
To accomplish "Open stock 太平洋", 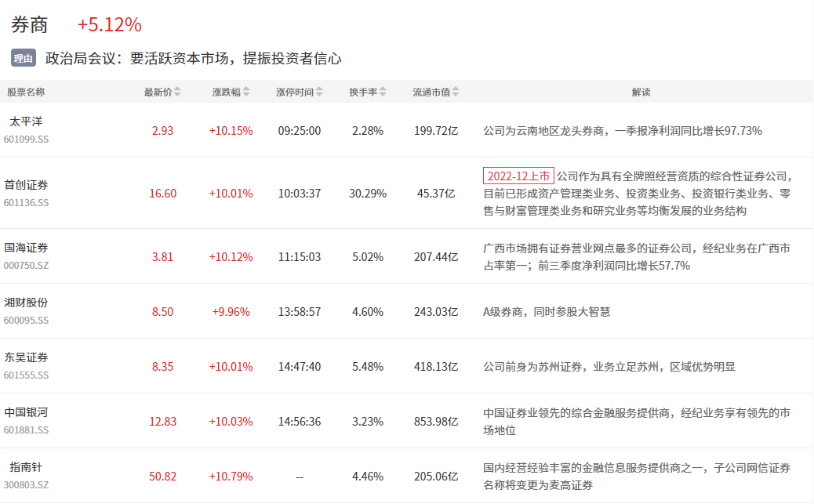I will [26, 121].
